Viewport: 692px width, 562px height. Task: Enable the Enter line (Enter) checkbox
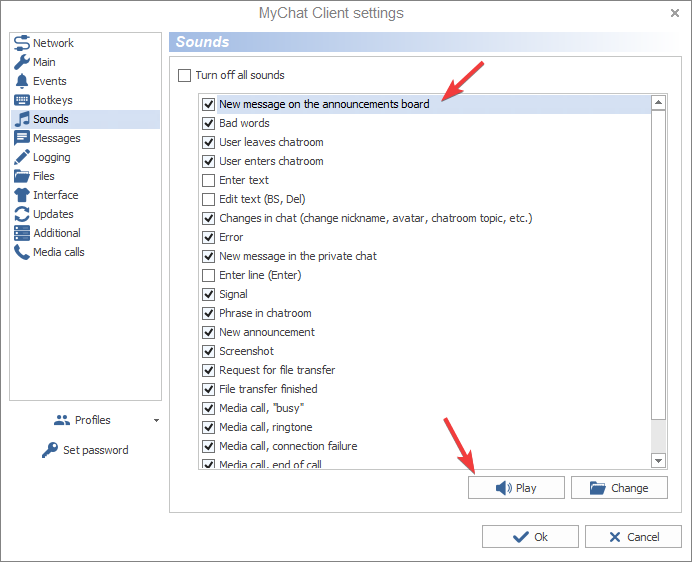tap(208, 275)
